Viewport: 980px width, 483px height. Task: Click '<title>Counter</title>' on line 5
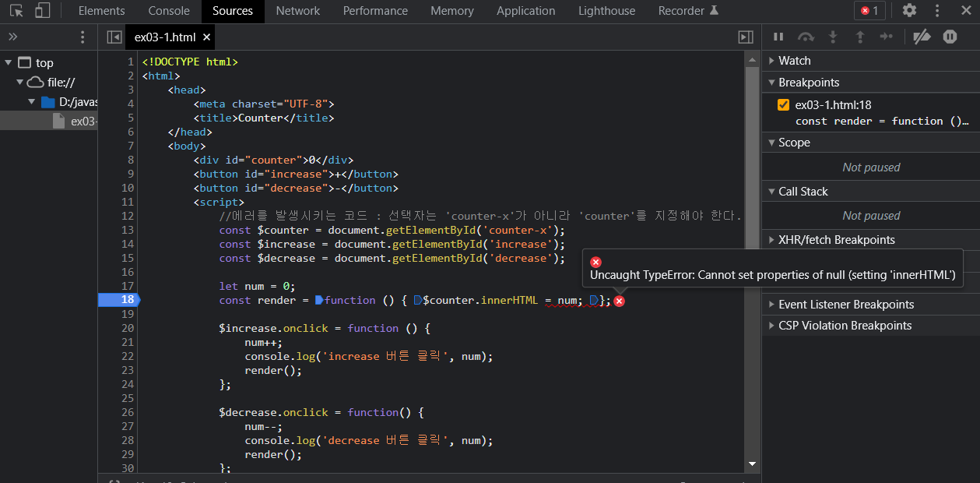(x=263, y=118)
